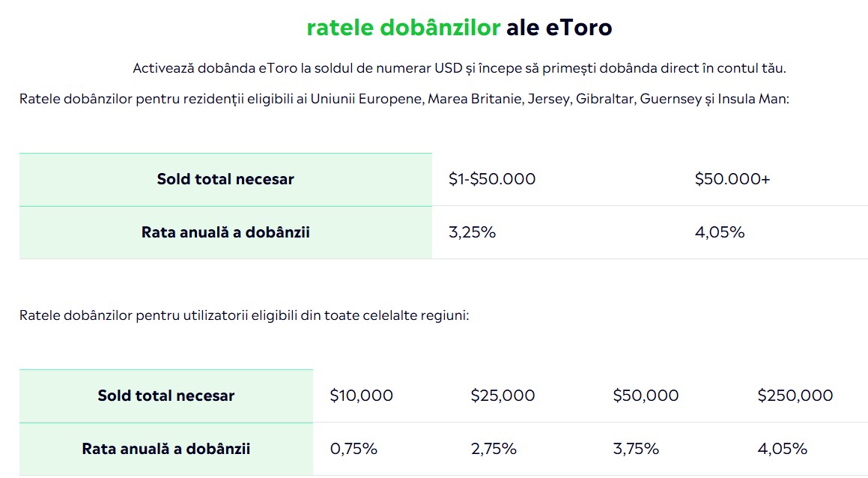Click the "2,75%" interest rate cell
Viewport: 868px width, 478px height.
click(494, 449)
